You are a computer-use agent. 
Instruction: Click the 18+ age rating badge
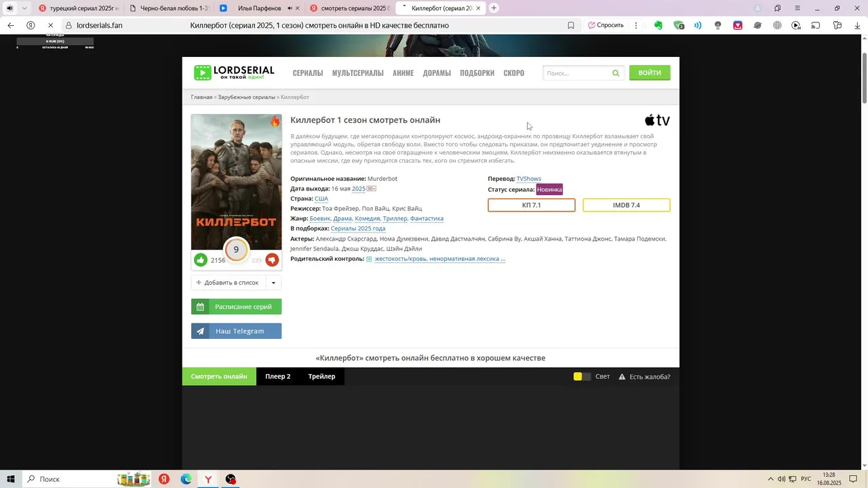[x=372, y=188]
